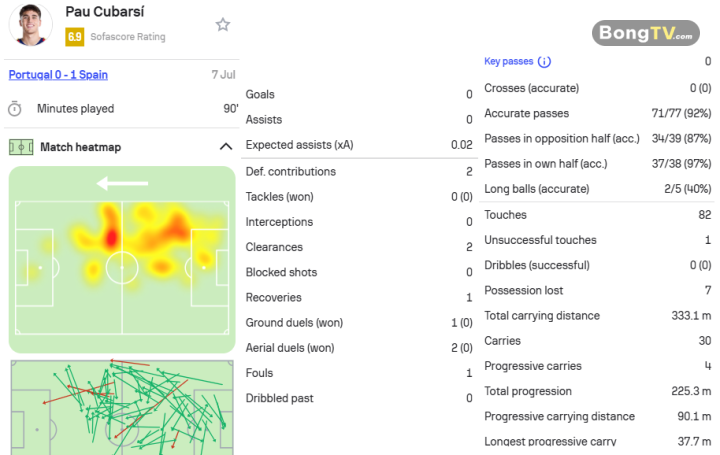Open the Portugal 0 - 1 Spain match link
This screenshot has height=455, width=720.
[58, 75]
